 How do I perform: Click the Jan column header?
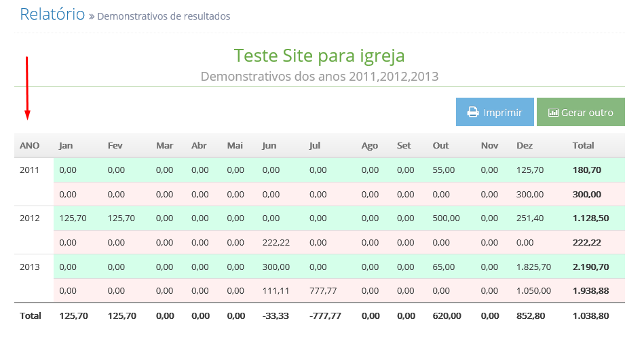(66, 146)
